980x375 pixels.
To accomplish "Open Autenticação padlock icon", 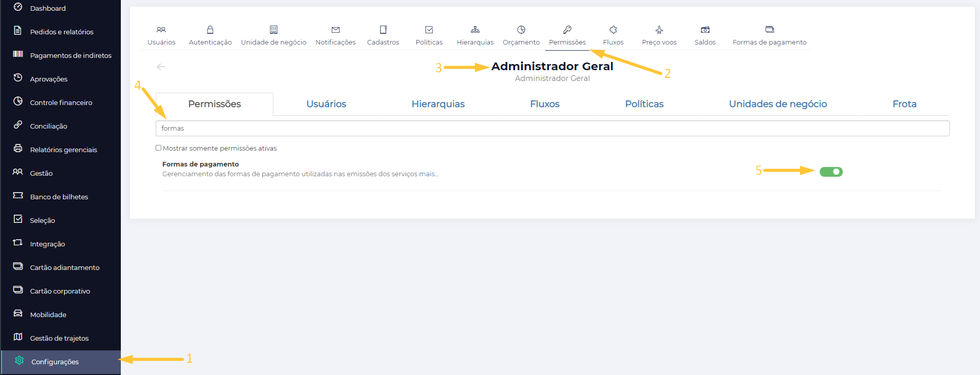I will coord(210,30).
